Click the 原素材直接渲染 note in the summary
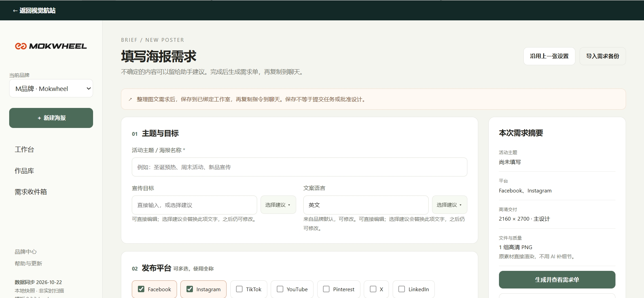The height and width of the screenshot is (298, 644). pos(537,257)
